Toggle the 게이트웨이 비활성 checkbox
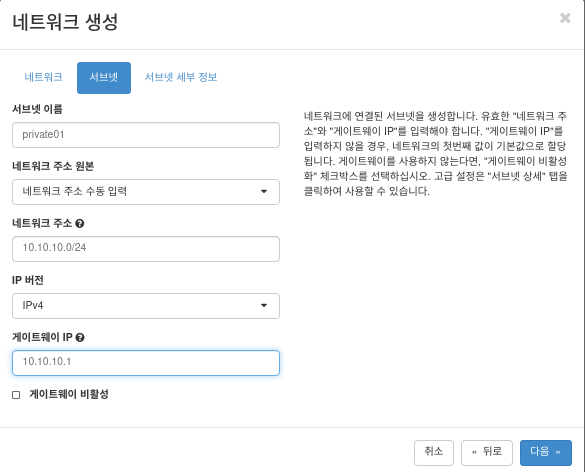Screen dimensions: 585x472 coord(16,395)
